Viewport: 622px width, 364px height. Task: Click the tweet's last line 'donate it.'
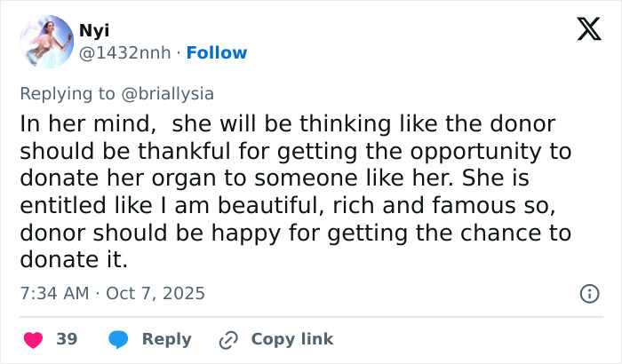pos(74,262)
